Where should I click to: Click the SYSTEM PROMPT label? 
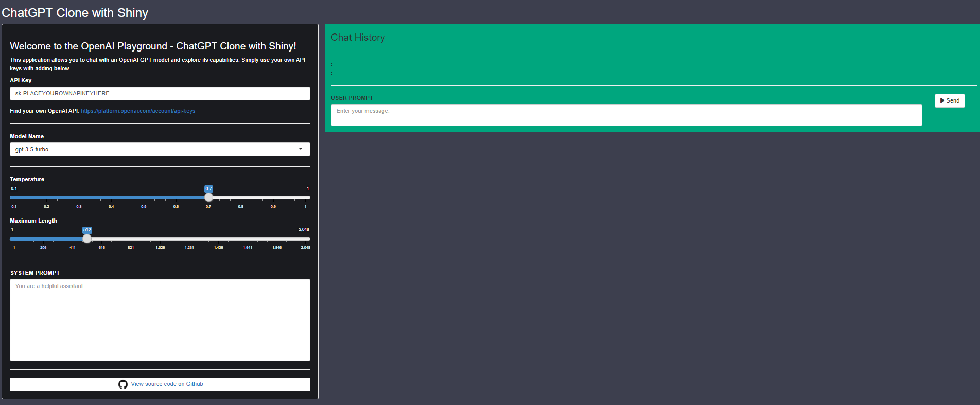(35, 273)
